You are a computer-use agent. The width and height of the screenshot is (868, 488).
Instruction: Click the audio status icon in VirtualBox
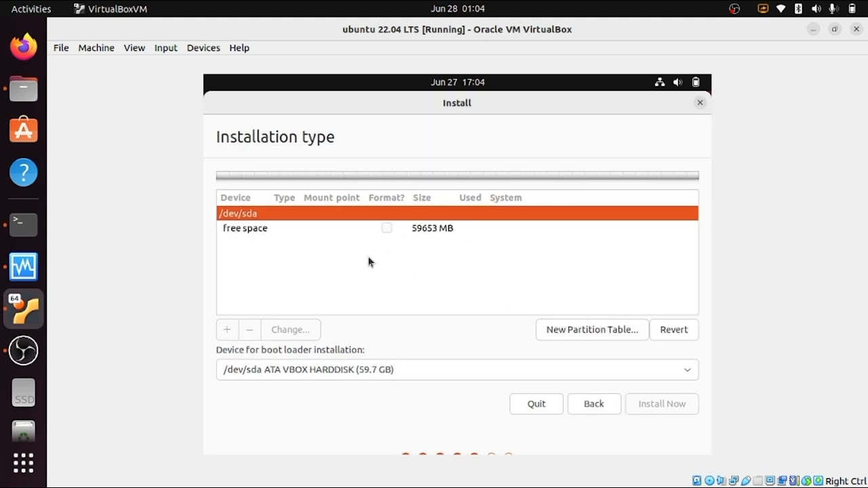pos(722,481)
